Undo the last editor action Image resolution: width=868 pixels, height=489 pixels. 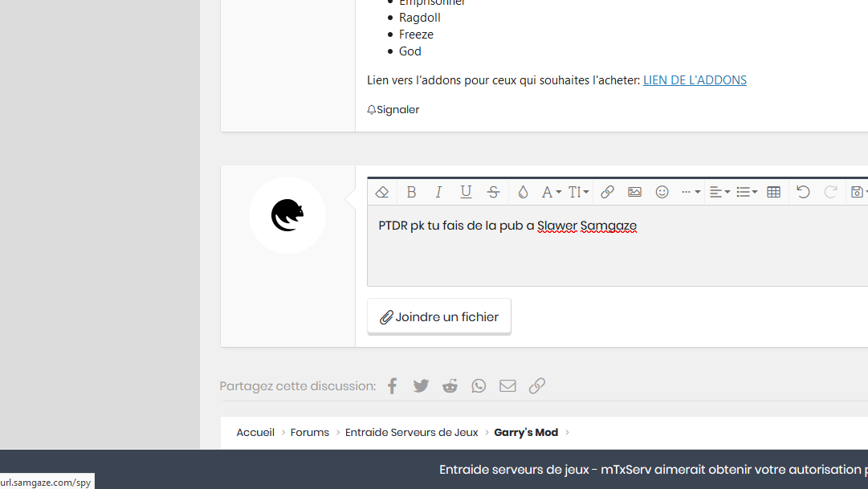803,192
